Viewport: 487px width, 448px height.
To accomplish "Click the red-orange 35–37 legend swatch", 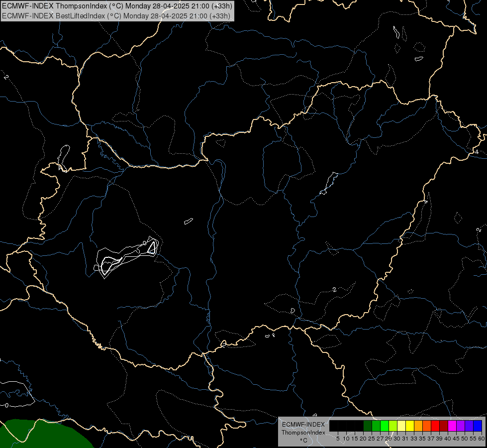I will pyautogui.click(x=427, y=426).
